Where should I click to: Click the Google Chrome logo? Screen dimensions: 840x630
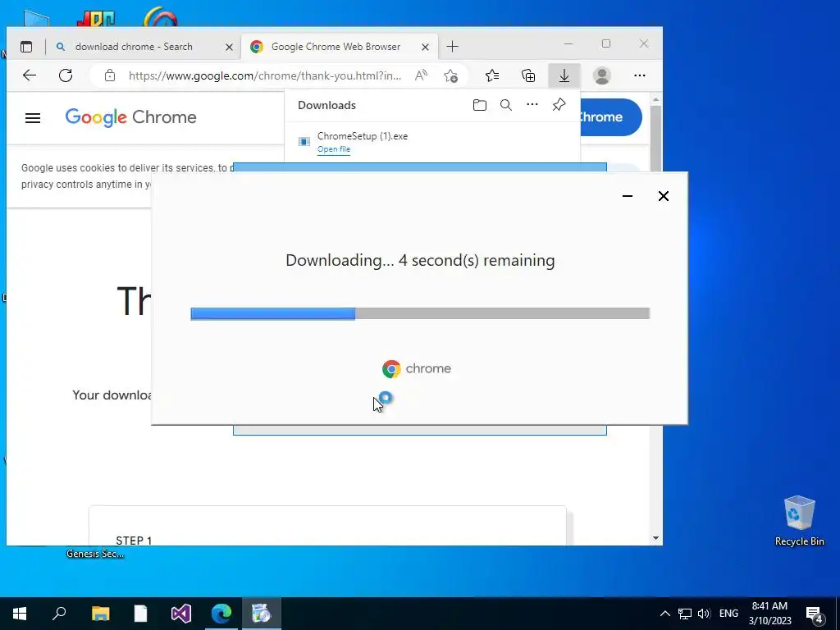coord(130,117)
